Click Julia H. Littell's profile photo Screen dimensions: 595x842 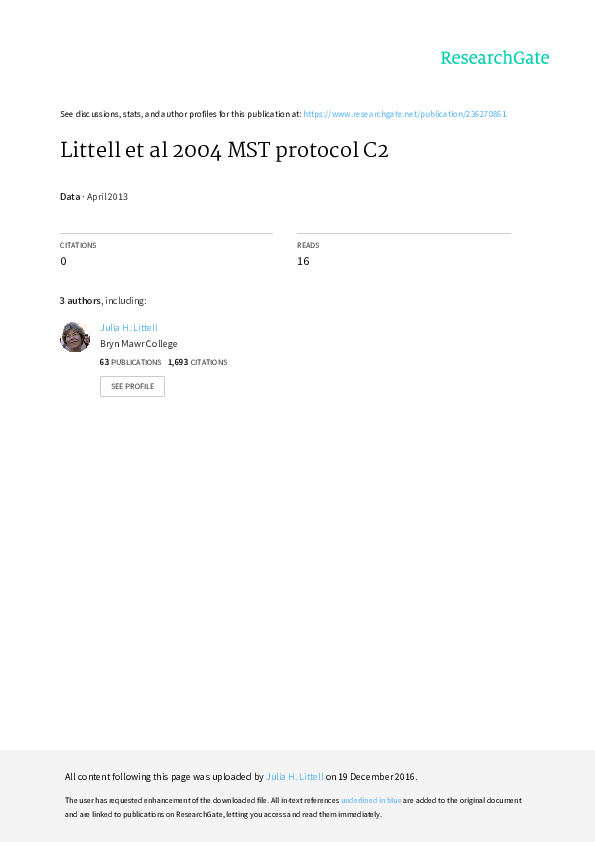[x=75, y=337]
